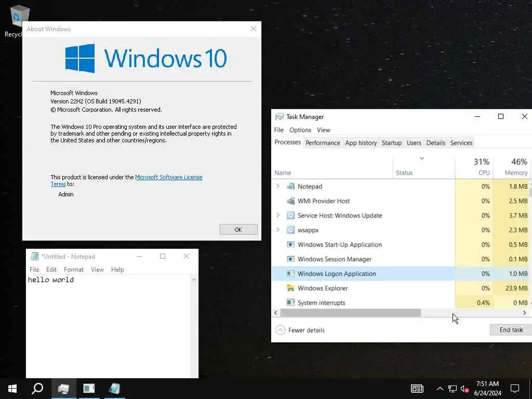Open Task Manager File menu
This screenshot has width=532, height=399.
278,130
